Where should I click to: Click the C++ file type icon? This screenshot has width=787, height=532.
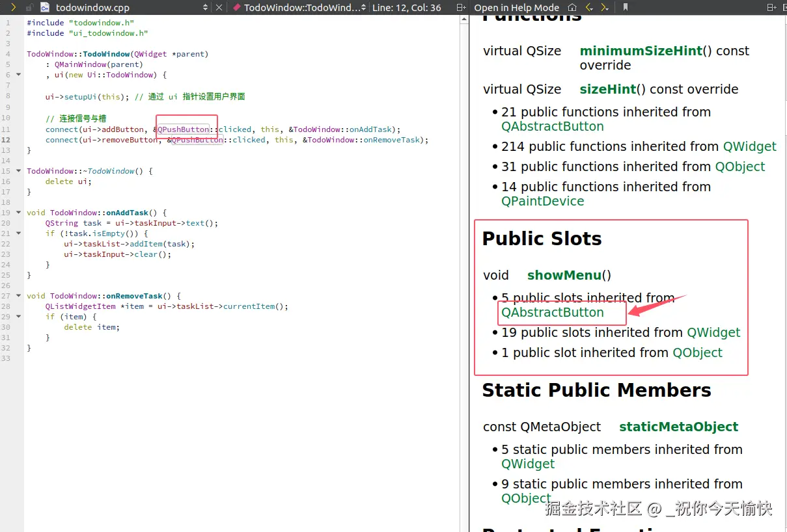pos(44,7)
